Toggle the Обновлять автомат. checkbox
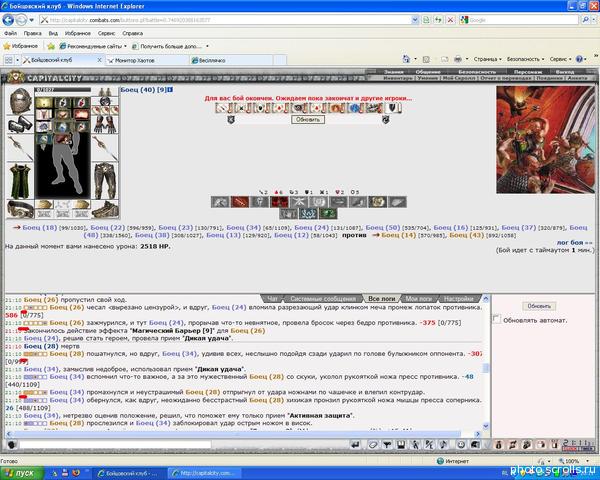Viewport: 600px width, 480px height. pos(497,319)
